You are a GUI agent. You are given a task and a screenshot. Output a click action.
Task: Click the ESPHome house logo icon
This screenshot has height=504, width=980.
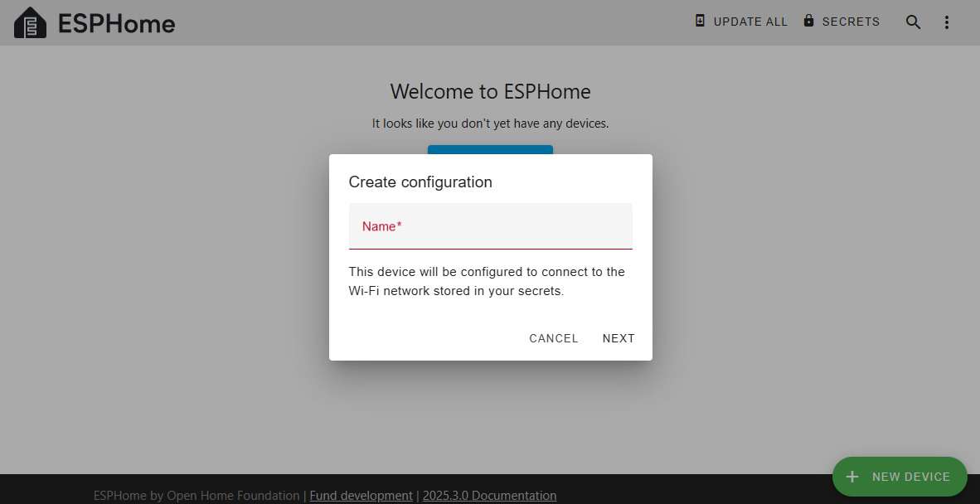pyautogui.click(x=30, y=22)
